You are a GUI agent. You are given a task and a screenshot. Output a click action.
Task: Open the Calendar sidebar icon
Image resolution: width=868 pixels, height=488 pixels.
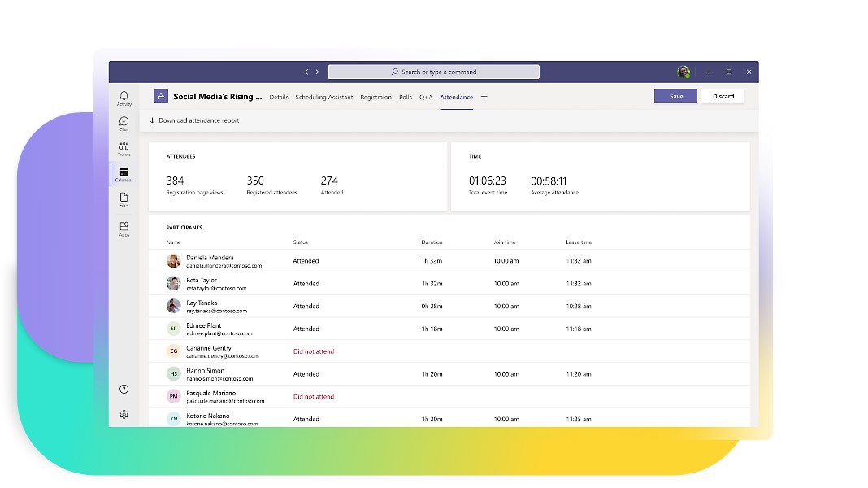[x=124, y=174]
